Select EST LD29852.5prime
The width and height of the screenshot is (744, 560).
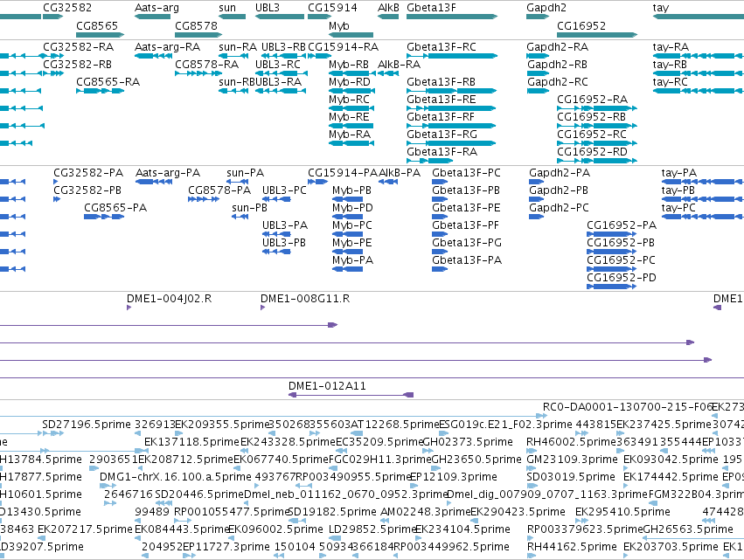pyautogui.click(x=372, y=529)
